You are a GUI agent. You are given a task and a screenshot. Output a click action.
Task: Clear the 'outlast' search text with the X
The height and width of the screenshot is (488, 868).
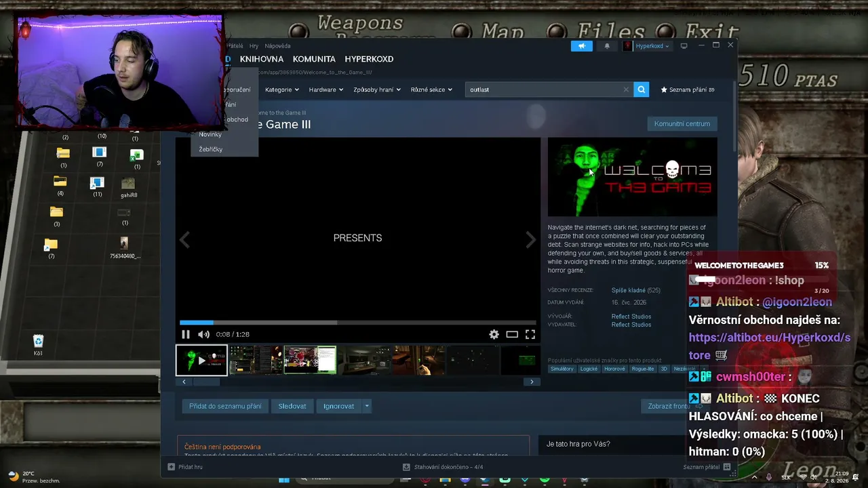pos(626,89)
